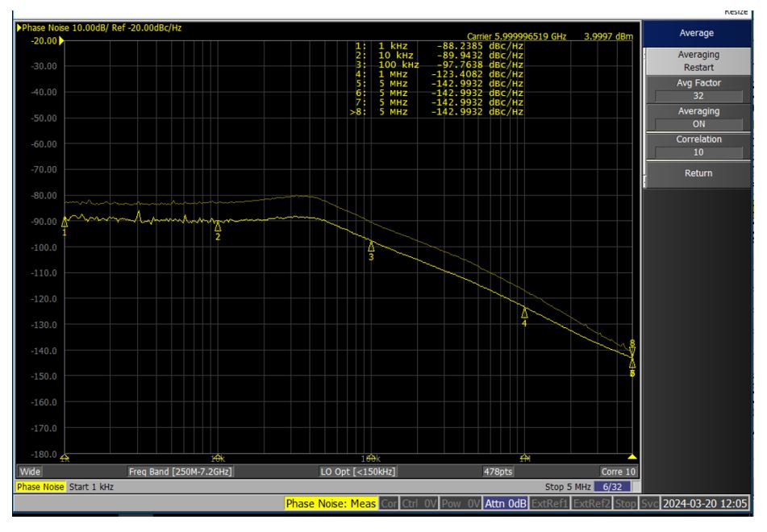Click the start-frequency marker on bottom axis

pos(65,457)
